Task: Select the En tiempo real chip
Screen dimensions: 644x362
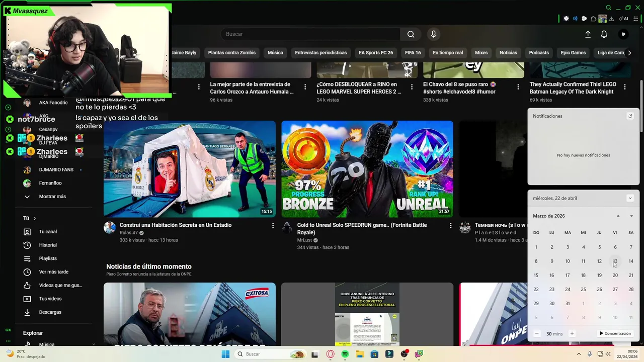Action: coord(448,53)
